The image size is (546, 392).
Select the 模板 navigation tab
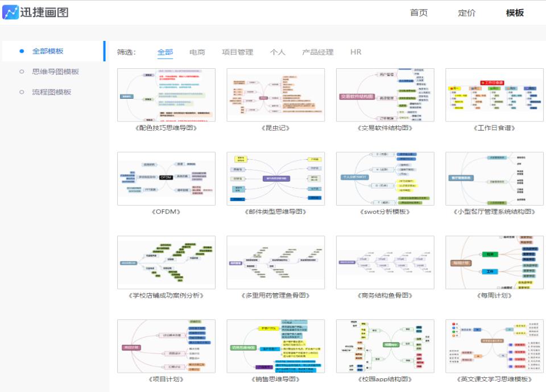click(515, 13)
